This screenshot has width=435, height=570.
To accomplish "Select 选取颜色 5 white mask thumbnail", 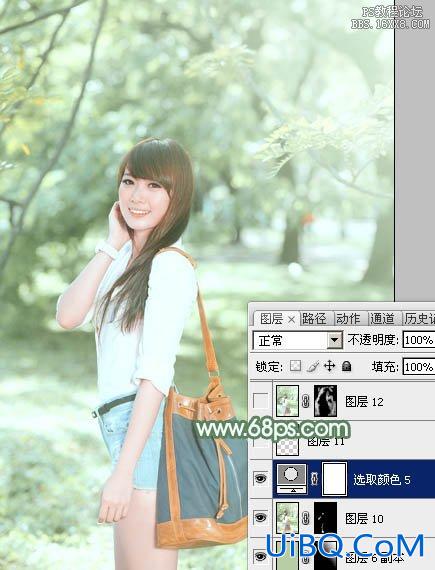I will pyautogui.click(x=335, y=478).
